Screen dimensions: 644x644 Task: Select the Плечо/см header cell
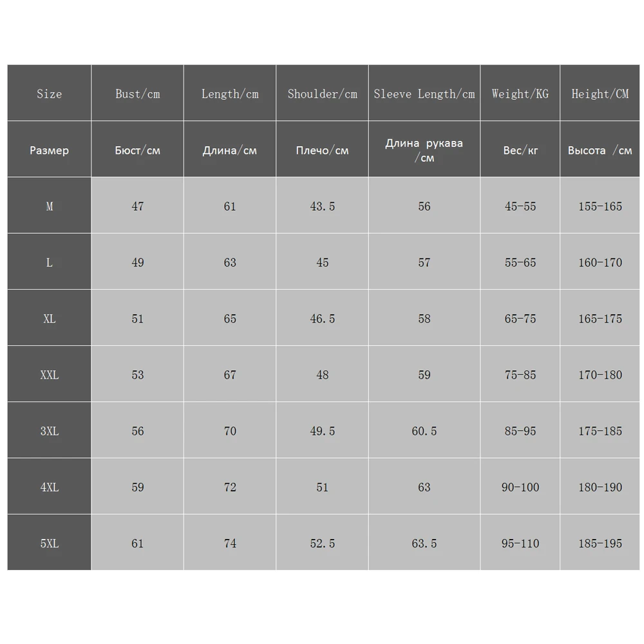322,151
